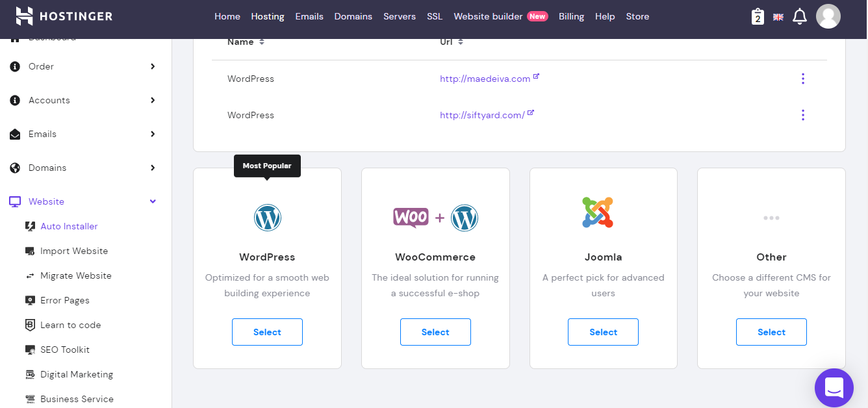
Task: Open Billing in top navigation
Action: [571, 16]
